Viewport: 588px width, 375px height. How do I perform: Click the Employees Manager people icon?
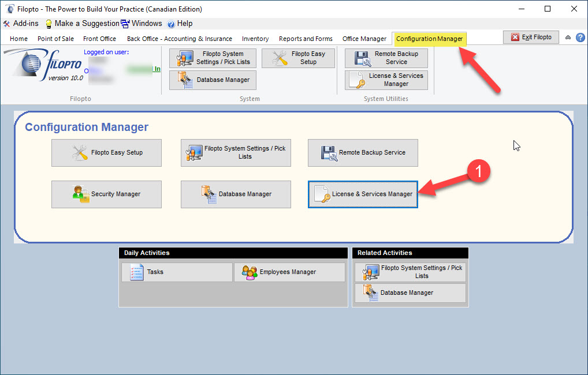point(250,272)
